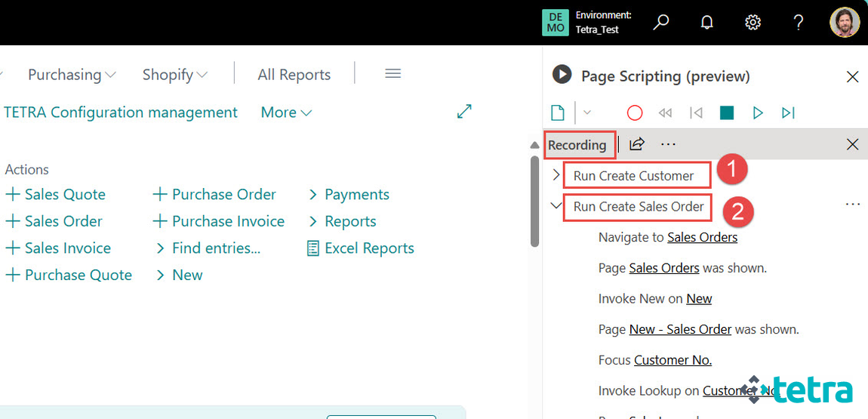Click the new recording document icon
This screenshot has width=868, height=419.
[558, 113]
